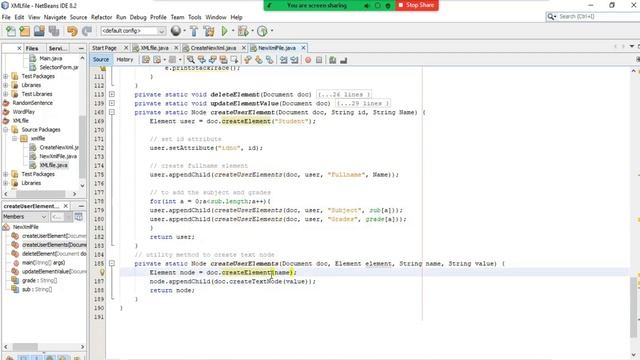
Task: Toggle bookmark on the current line
Action: pyautogui.click(x=269, y=60)
